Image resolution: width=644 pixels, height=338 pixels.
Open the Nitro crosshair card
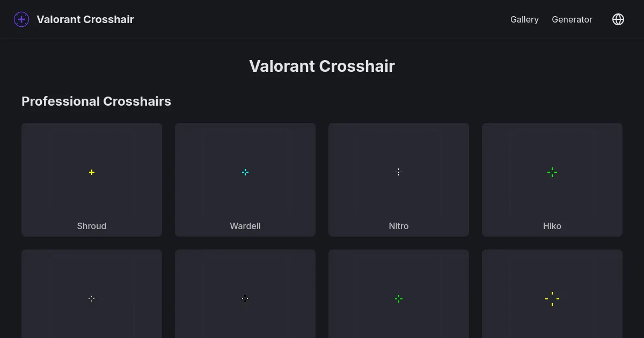[x=398, y=180]
